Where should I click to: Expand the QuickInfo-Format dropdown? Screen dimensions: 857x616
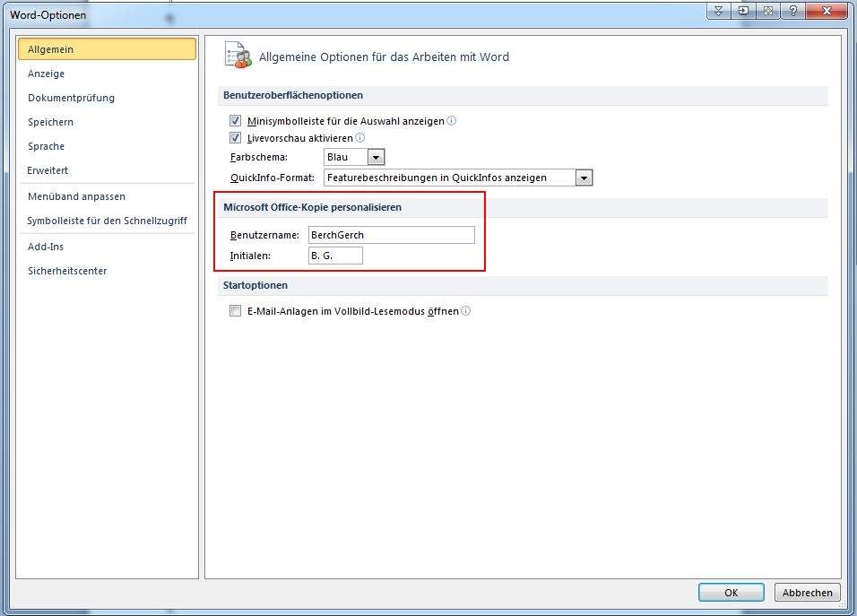click(x=584, y=177)
